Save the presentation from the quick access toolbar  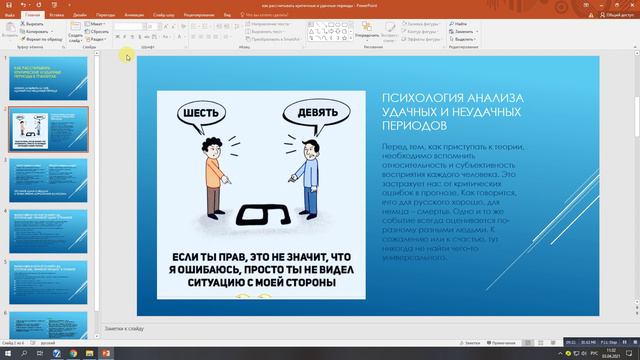point(9,5)
